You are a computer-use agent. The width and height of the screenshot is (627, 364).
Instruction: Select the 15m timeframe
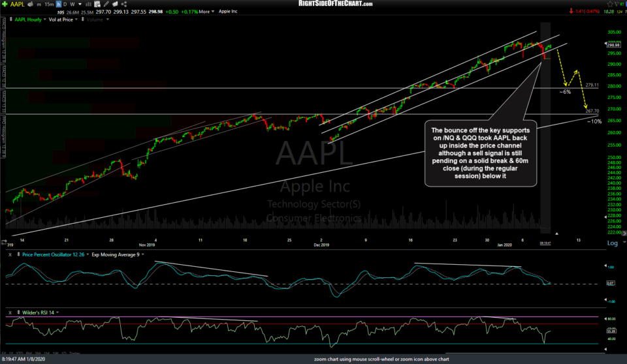coord(49,5)
